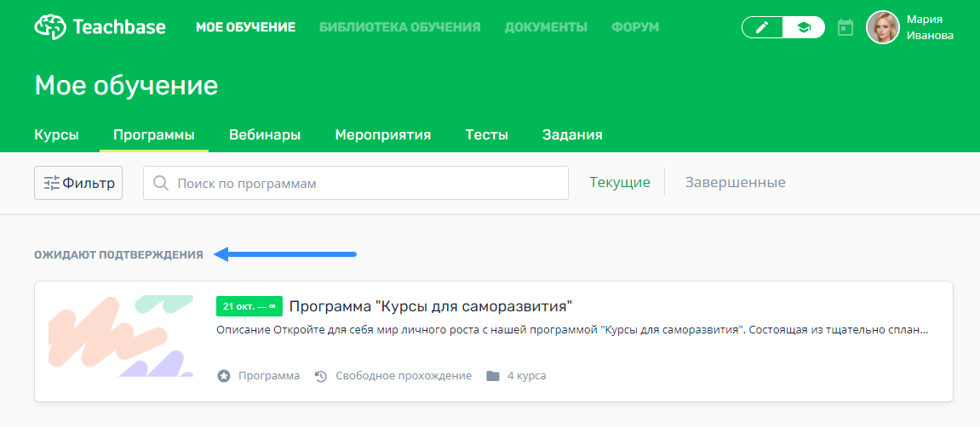Viewport: 980px width, 427px height.
Task: Click the Свободное прохождение label
Action: [404, 376]
